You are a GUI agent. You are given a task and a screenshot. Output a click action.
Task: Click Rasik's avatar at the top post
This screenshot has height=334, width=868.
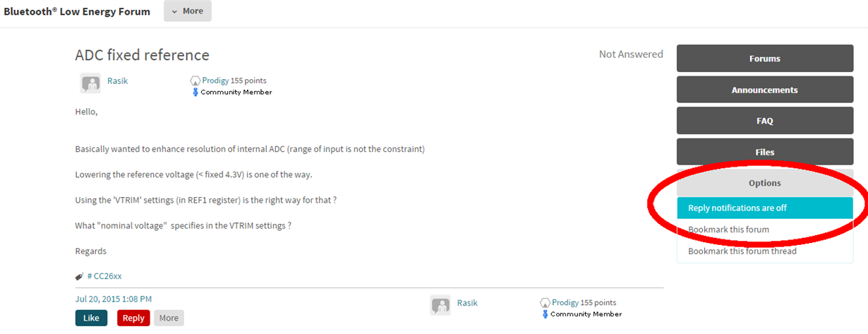(90, 83)
